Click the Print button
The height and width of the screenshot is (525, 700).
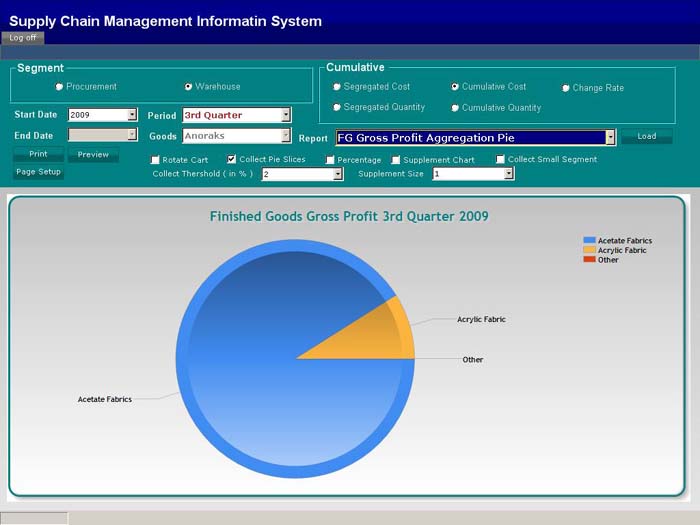38,154
